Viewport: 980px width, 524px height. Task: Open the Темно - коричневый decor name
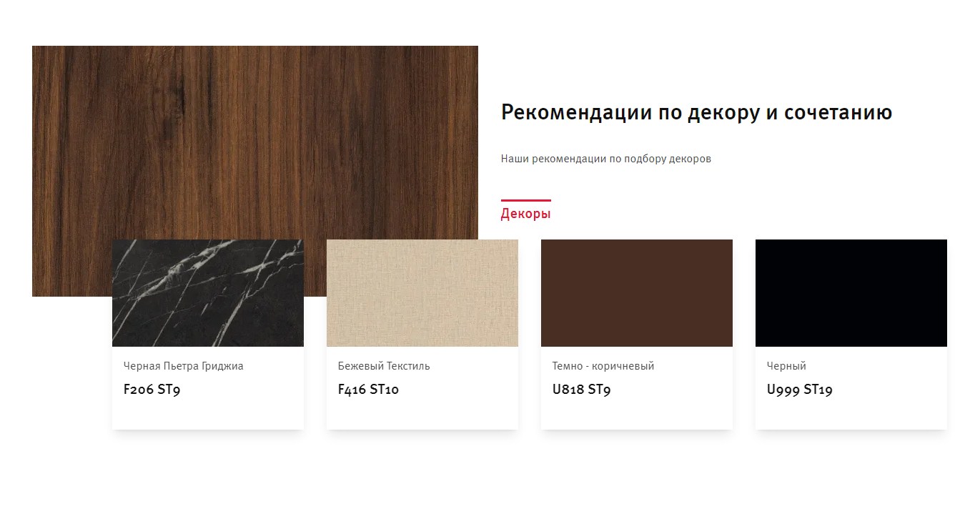pos(603,366)
